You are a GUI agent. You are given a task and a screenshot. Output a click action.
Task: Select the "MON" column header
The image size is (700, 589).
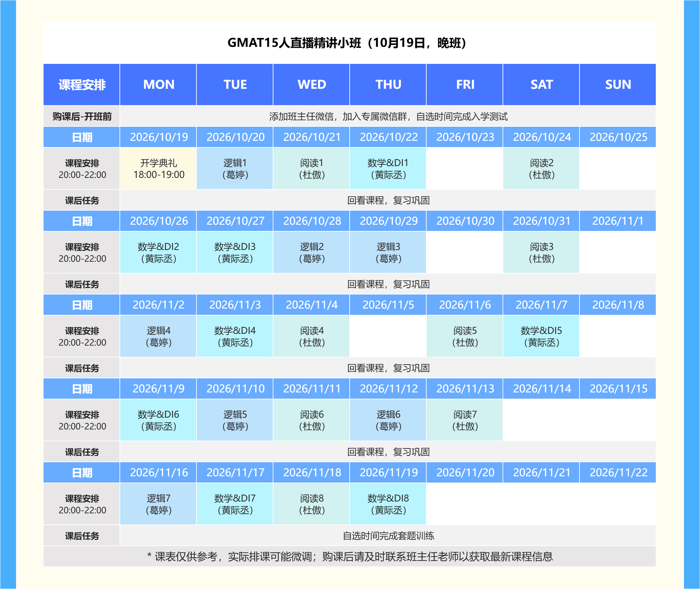(158, 85)
